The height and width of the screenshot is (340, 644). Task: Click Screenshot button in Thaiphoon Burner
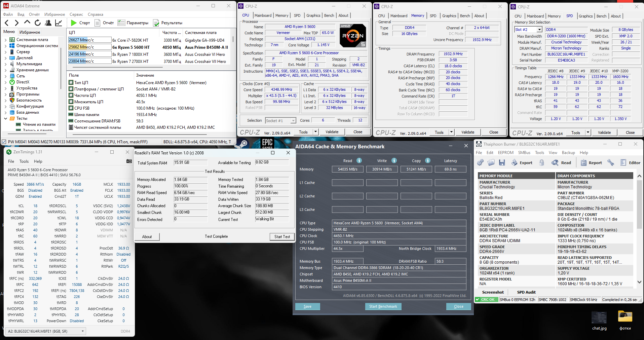(493, 292)
